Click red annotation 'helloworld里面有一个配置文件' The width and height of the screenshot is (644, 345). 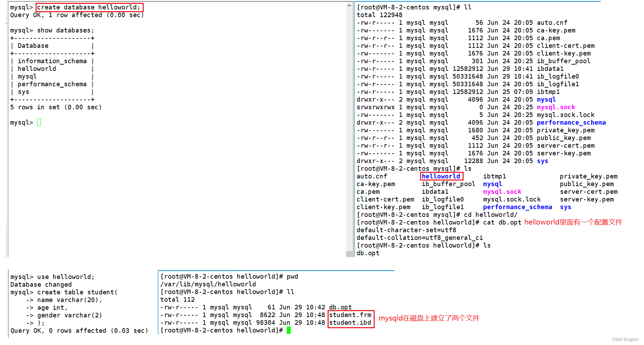pos(573,222)
